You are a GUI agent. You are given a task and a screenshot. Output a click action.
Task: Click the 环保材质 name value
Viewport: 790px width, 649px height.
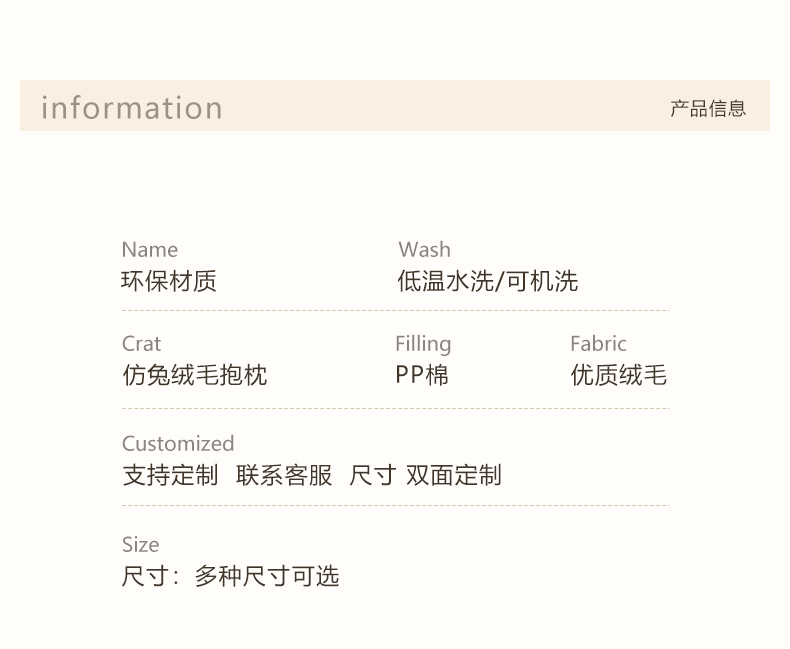[x=169, y=281]
